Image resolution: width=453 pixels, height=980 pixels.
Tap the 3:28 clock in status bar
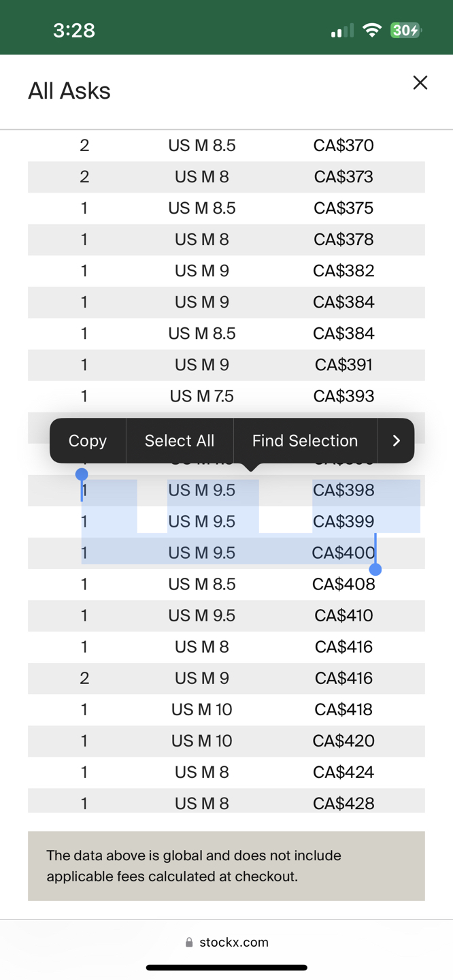(74, 30)
